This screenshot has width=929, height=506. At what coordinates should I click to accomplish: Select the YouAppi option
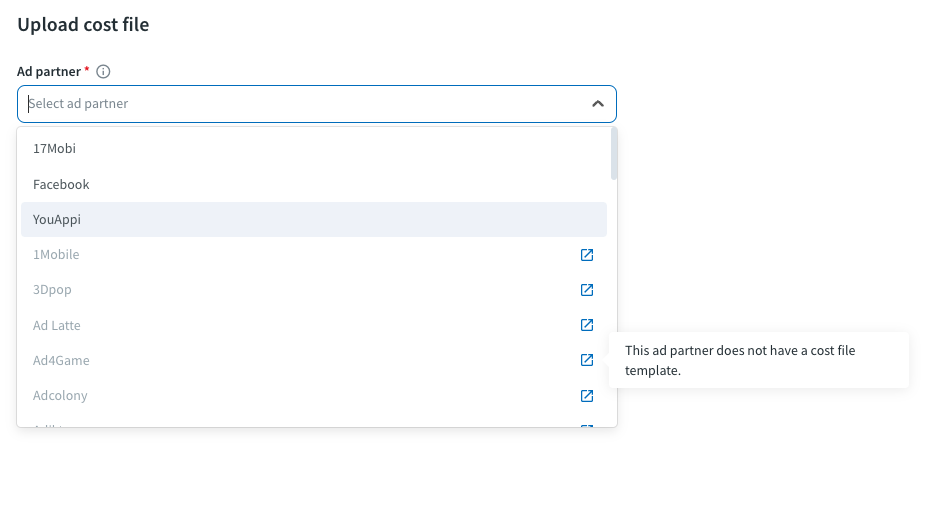coord(314,219)
